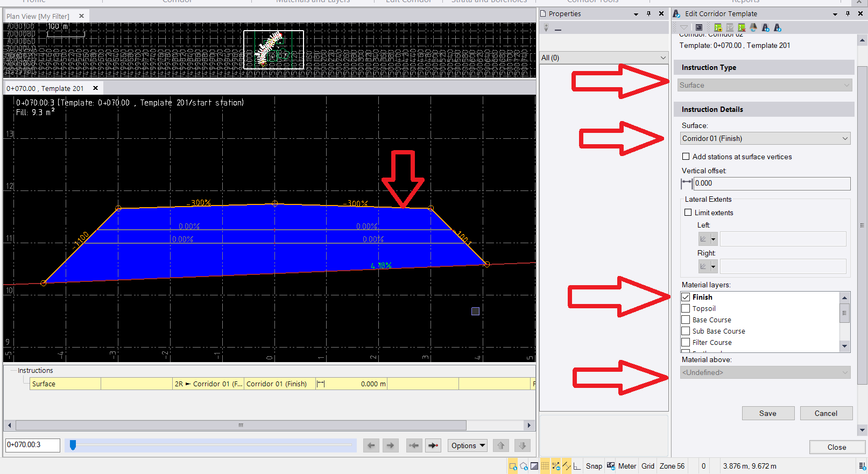Click the station slider handle
Viewport: 868px width, 474px height.
click(x=73, y=445)
